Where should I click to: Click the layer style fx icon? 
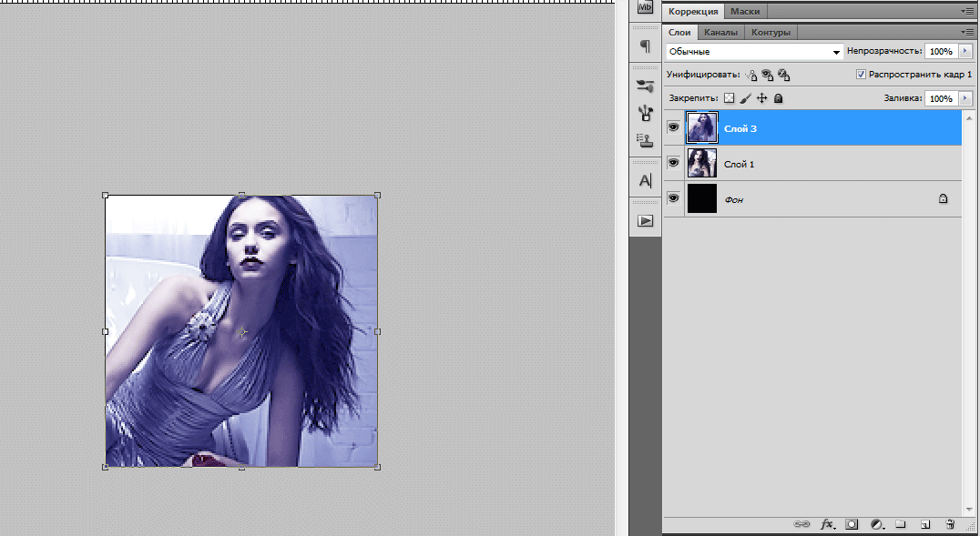click(827, 525)
